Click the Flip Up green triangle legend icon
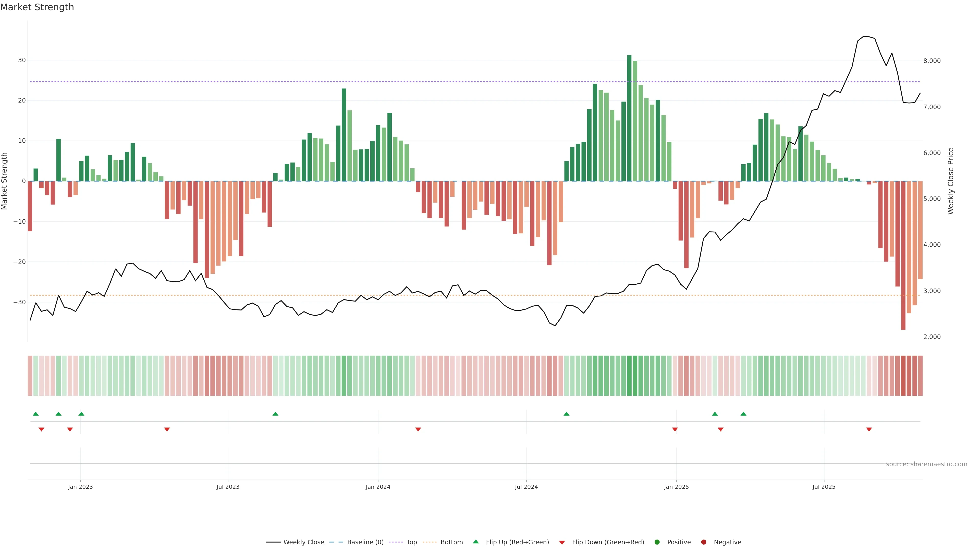 (475, 542)
